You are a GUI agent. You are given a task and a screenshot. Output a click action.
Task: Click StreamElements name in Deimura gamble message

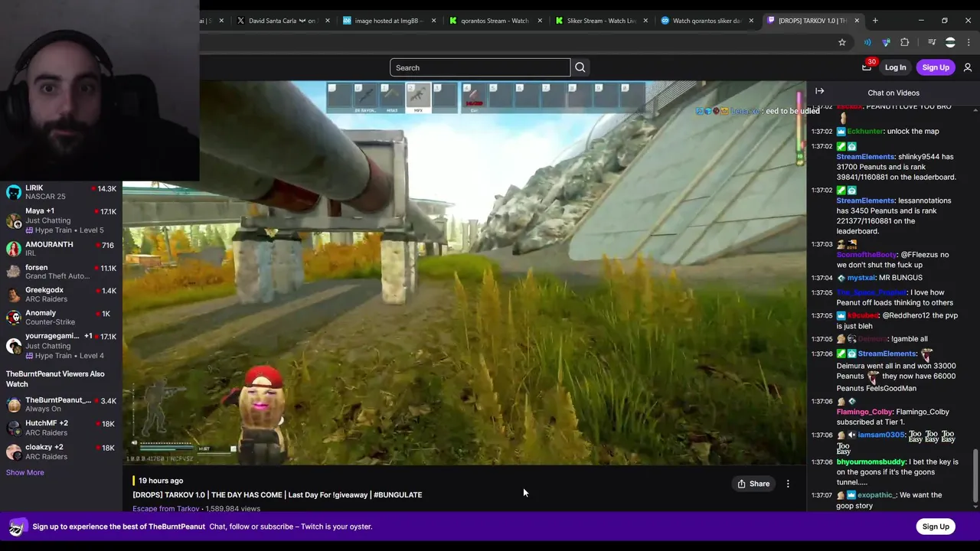887,354
